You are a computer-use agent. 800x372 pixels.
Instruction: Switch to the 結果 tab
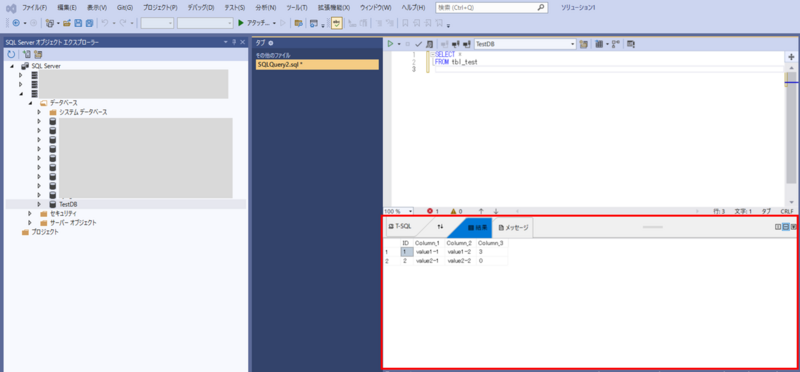click(x=477, y=227)
